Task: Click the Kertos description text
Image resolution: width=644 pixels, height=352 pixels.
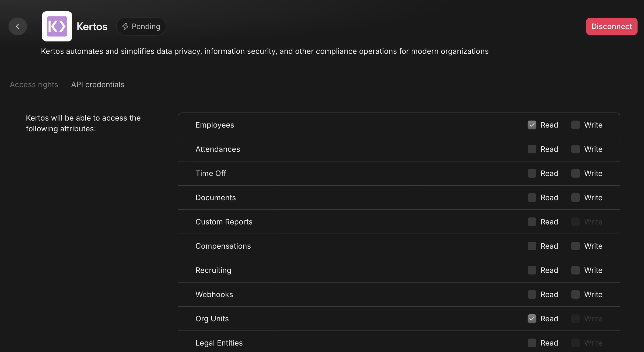Action: (x=265, y=51)
